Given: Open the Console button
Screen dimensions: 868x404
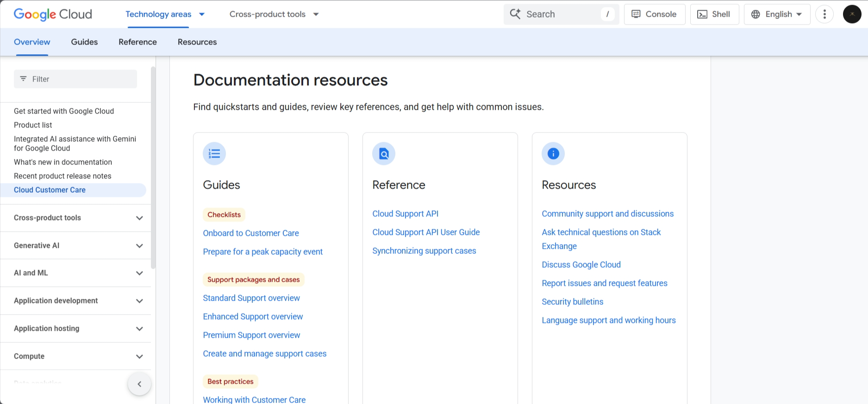Looking at the screenshot, I should coord(654,14).
